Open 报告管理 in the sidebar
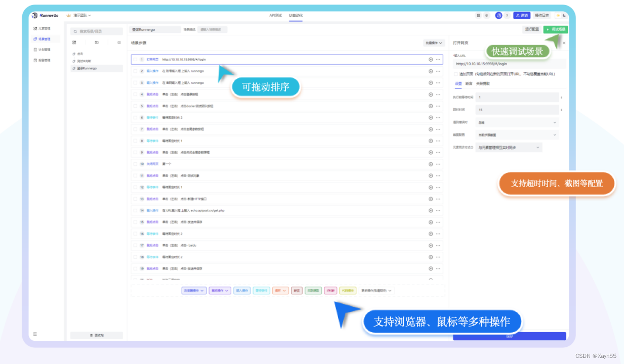 [x=44, y=60]
